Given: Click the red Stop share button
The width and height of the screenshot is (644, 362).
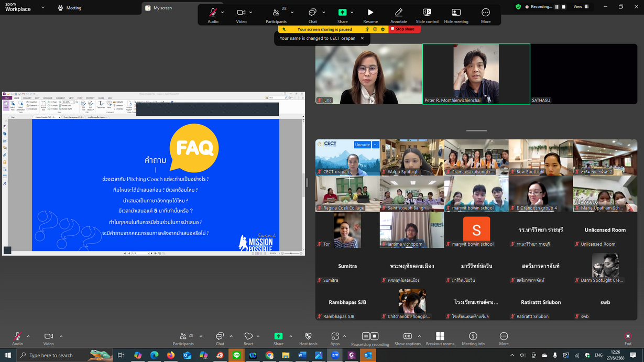Looking at the screenshot, I should point(404,29).
